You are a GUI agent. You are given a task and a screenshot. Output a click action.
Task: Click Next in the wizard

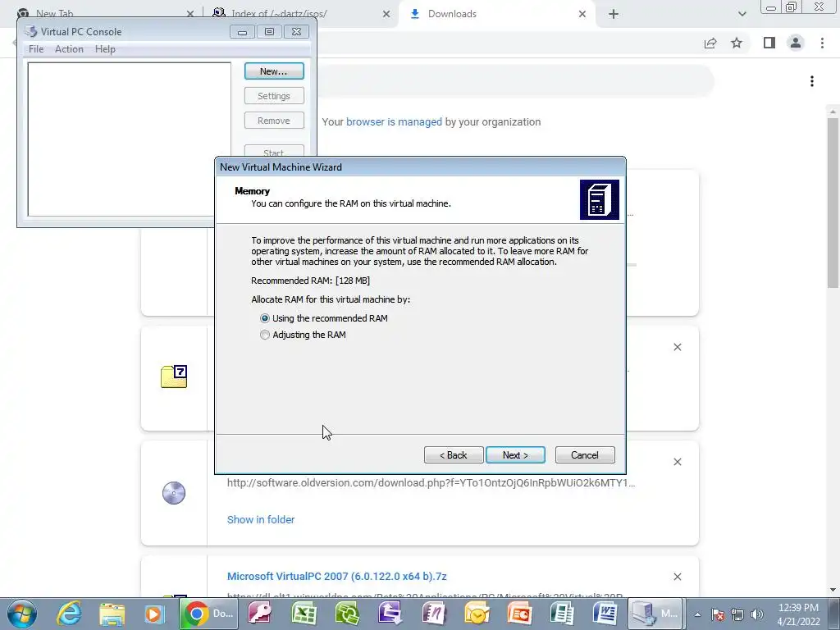(515, 454)
